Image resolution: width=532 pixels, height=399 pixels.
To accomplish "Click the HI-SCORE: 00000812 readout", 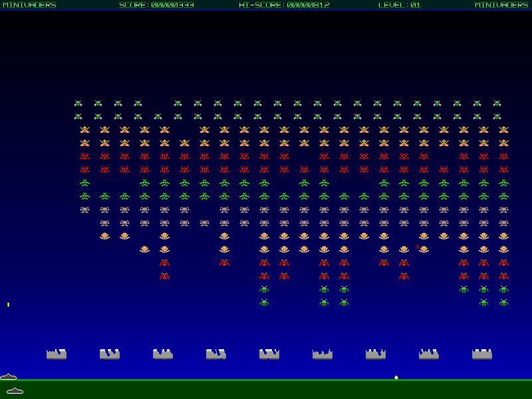I will (285, 5).
